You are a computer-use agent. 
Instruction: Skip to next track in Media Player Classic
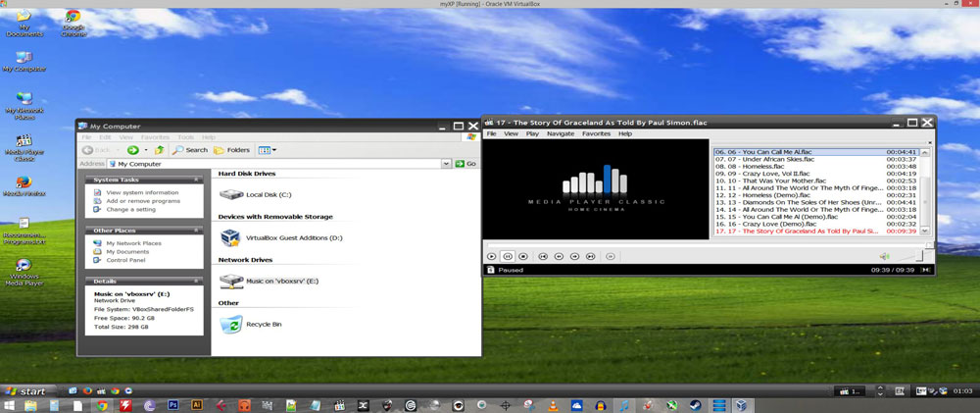point(591,256)
